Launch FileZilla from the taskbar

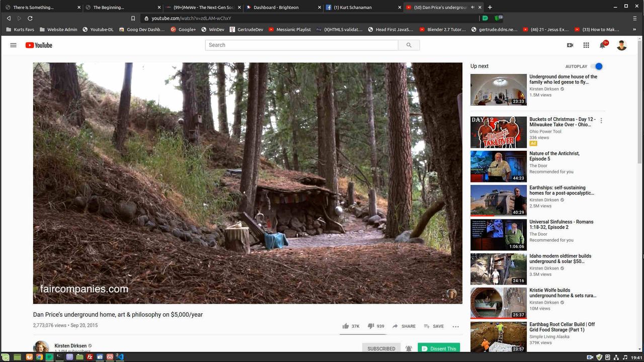pos(90,357)
